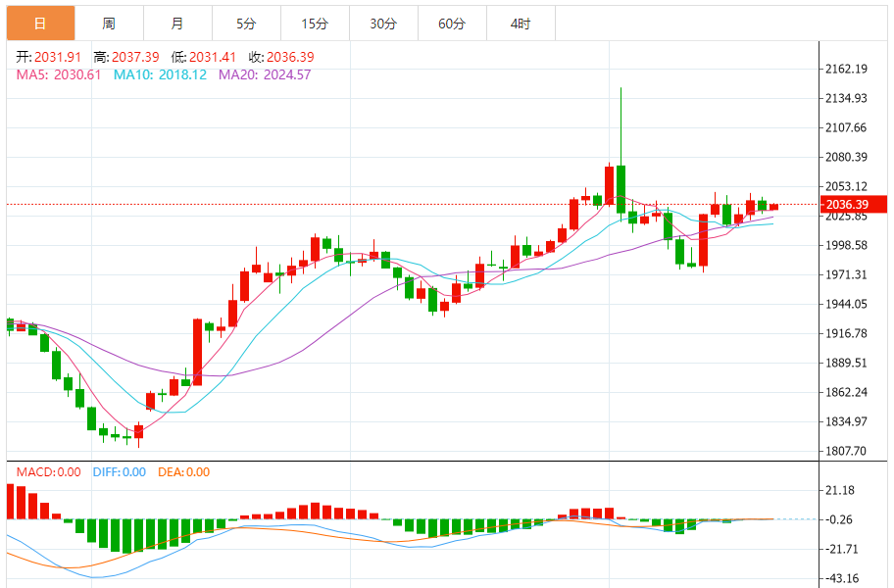The width and height of the screenshot is (894, 588).
Task: Click the -43.16 MACD axis label
Action: [841, 578]
